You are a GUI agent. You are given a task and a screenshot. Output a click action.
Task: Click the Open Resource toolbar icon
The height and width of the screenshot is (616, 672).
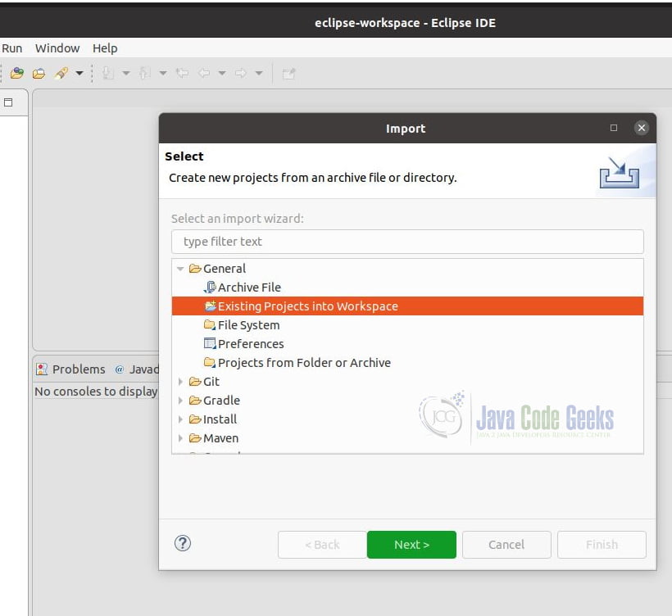39,72
